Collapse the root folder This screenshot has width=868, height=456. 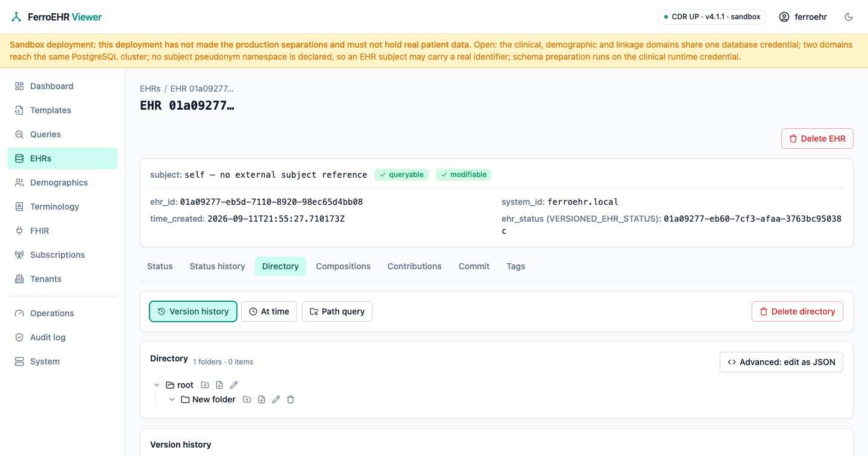tap(157, 385)
